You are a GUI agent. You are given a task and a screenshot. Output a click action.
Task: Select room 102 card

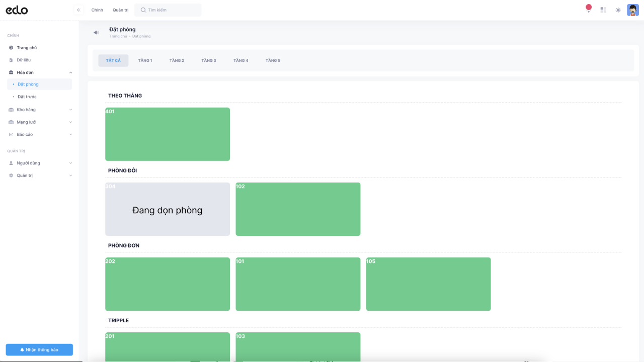point(298,209)
